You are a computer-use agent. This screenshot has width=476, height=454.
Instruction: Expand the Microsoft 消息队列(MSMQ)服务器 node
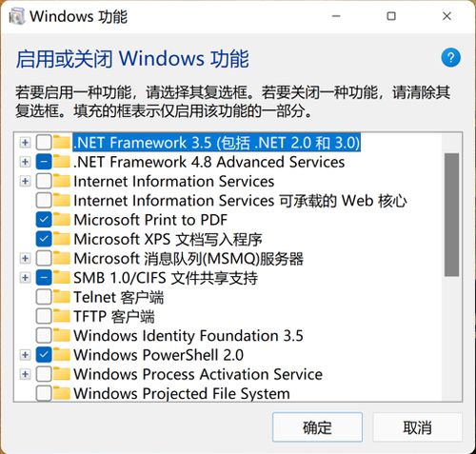(x=25, y=258)
